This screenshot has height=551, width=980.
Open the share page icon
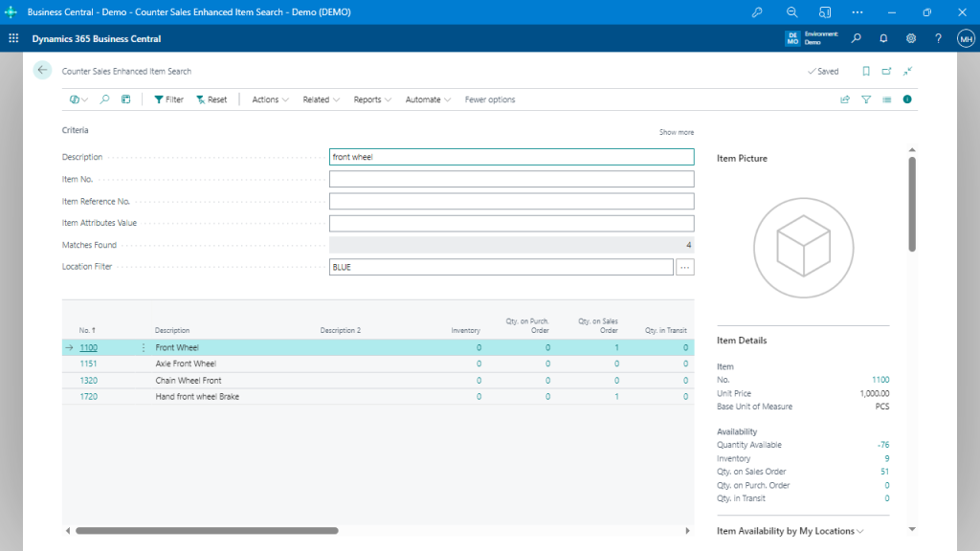845,99
